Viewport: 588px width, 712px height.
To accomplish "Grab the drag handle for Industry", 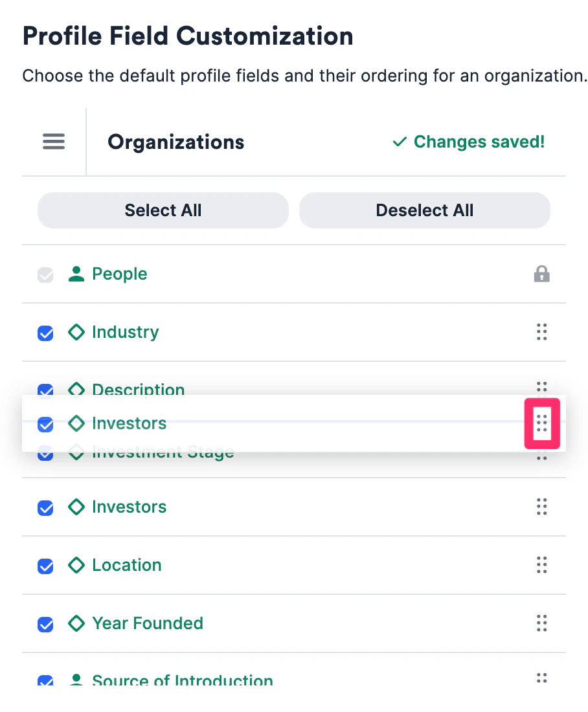I will [x=541, y=332].
